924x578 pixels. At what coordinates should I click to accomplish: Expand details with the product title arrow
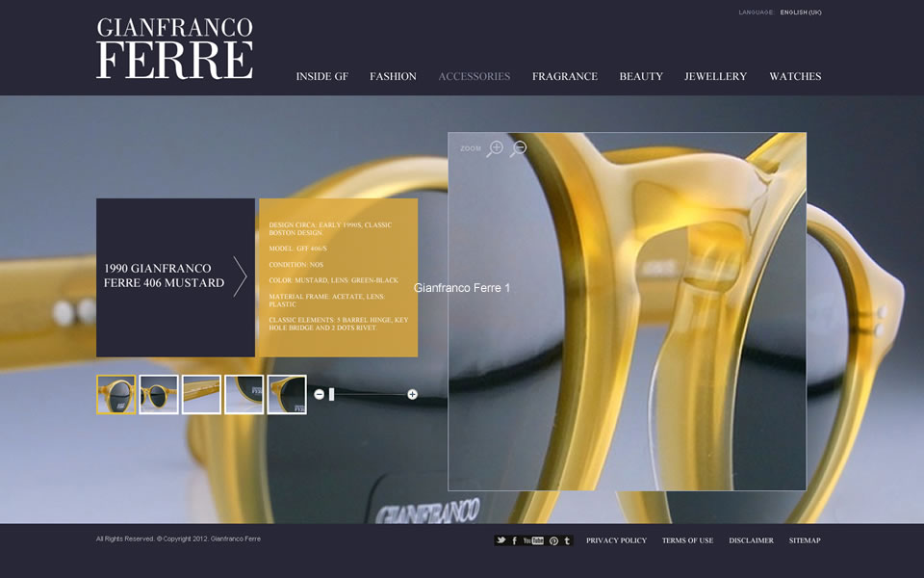(240, 276)
